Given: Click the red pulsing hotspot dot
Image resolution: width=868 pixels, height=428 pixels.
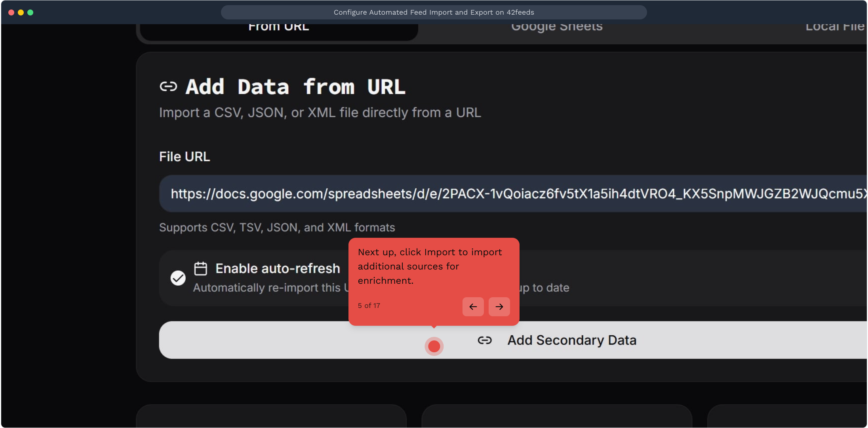Looking at the screenshot, I should (434, 346).
